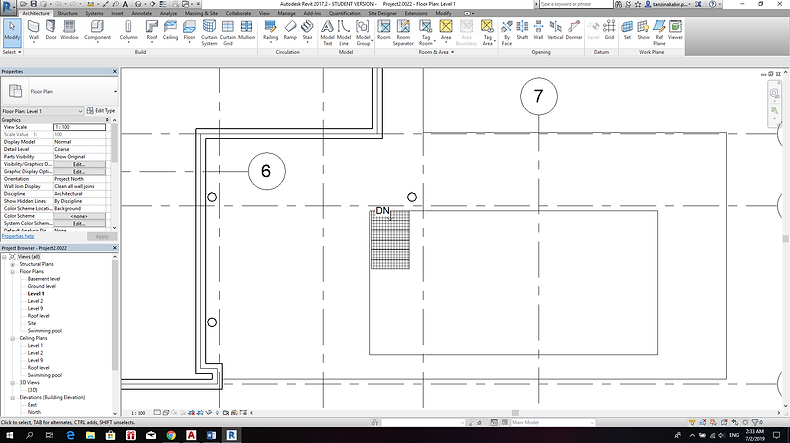Open the Main Model design options dropdown
Image resolution: width=790 pixels, height=443 pixels.
click(553, 422)
